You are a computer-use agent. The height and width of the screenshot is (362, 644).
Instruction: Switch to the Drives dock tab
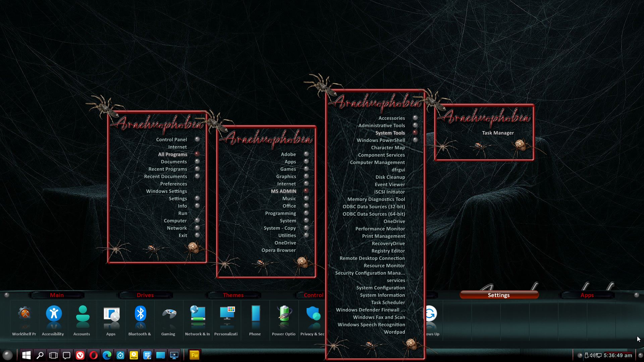click(145, 295)
